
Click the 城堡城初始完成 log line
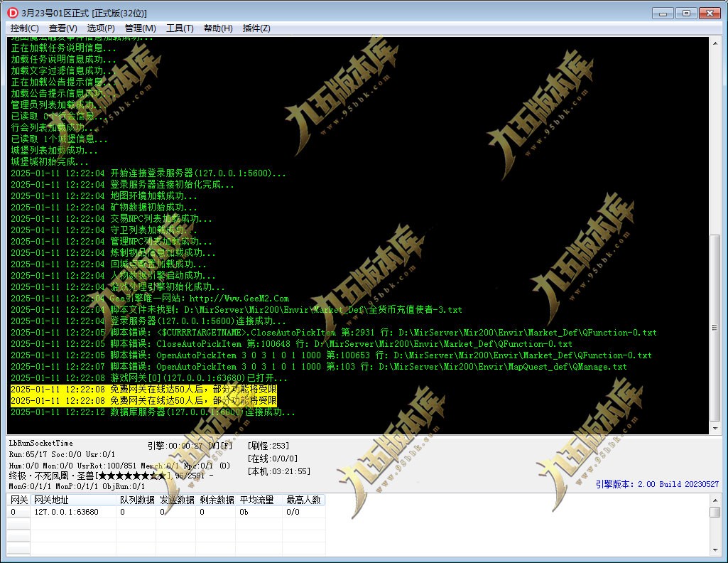pyautogui.click(x=49, y=161)
